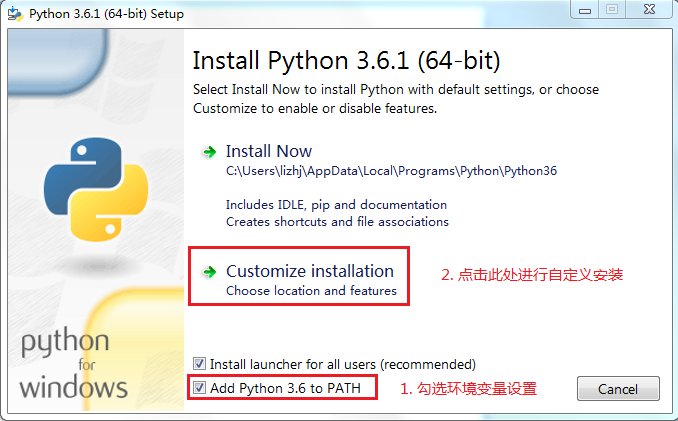Click the green arrow beside Install Now
678x421 pixels.
point(209,152)
